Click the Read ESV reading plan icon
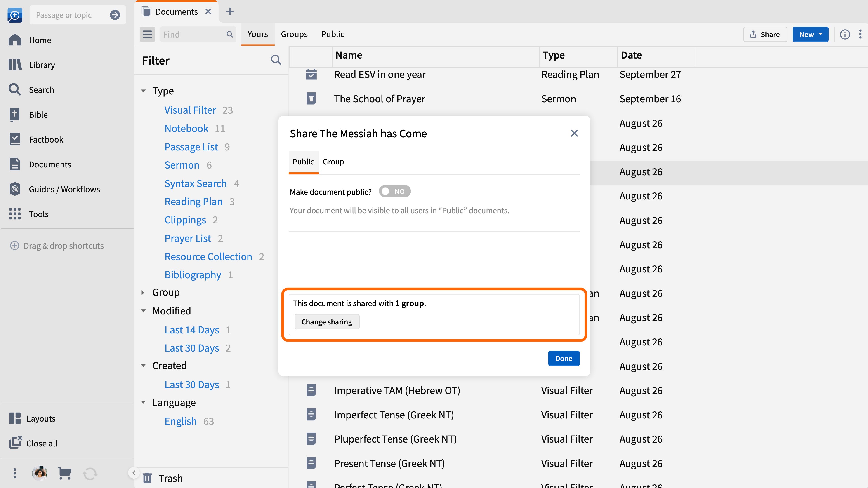868x488 pixels. pos(311,74)
